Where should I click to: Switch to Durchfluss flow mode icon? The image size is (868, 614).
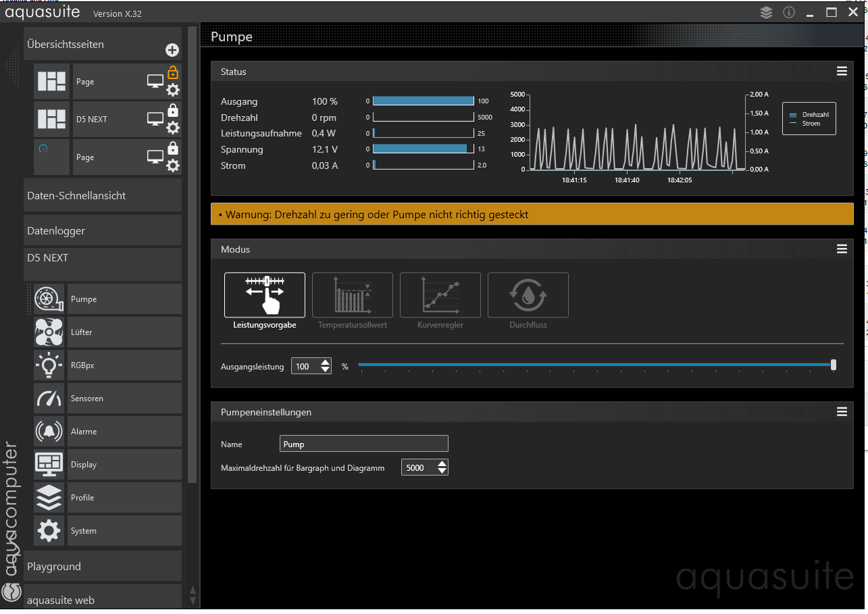[x=528, y=295]
